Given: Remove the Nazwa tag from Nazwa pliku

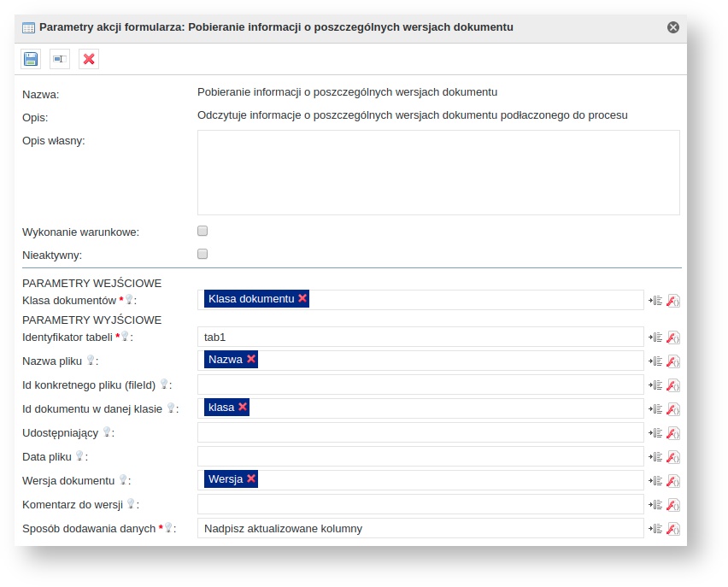Looking at the screenshot, I should click(x=251, y=360).
